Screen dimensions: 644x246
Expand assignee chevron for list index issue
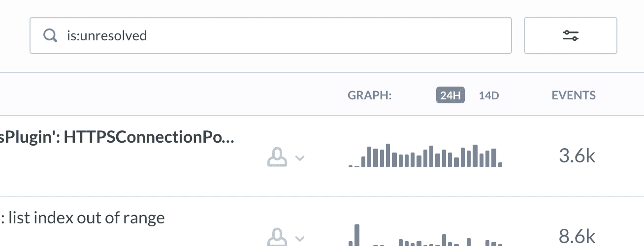click(300, 239)
